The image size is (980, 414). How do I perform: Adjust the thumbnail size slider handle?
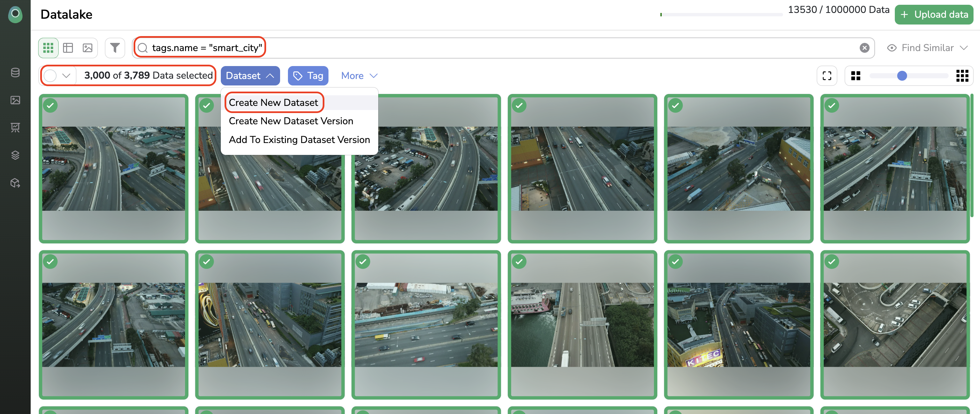coord(902,76)
